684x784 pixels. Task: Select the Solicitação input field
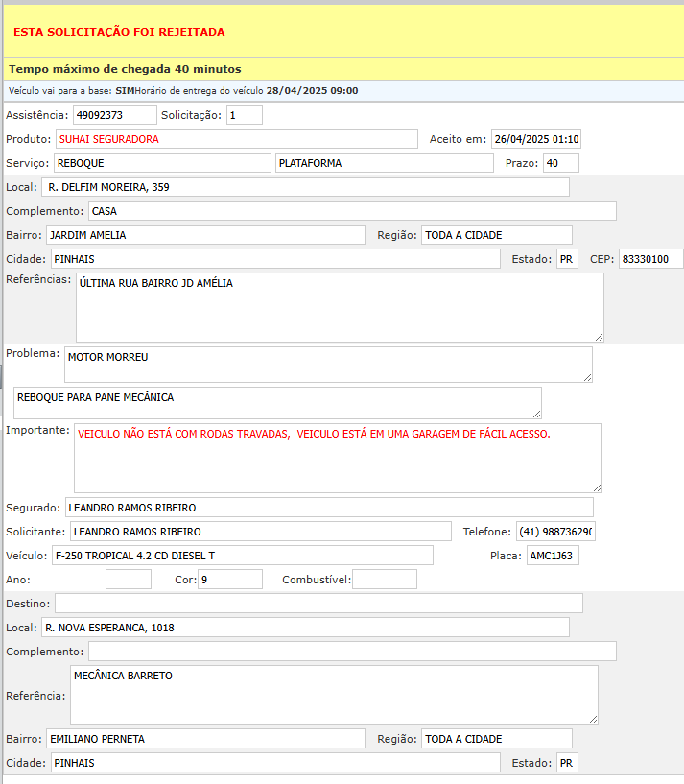[x=244, y=115]
